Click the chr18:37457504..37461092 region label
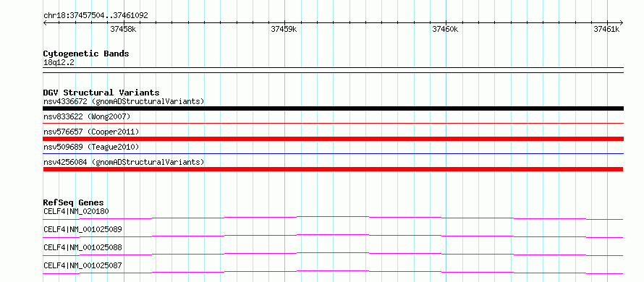This screenshot has height=282, width=644. [x=96, y=16]
